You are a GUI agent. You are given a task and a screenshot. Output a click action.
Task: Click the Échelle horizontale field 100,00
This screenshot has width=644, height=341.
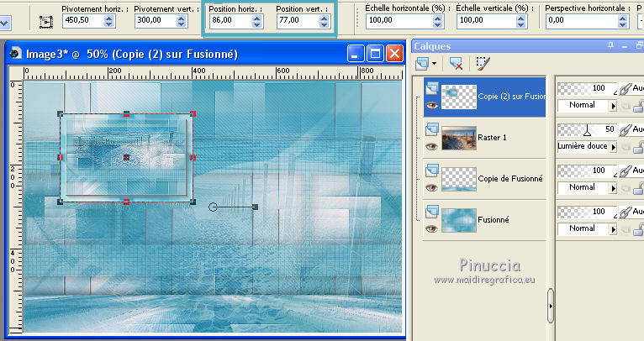click(399, 21)
